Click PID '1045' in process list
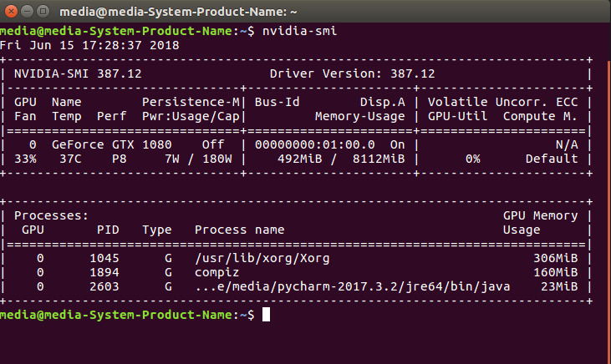Screen dimensions: 611x364 click(x=104, y=258)
